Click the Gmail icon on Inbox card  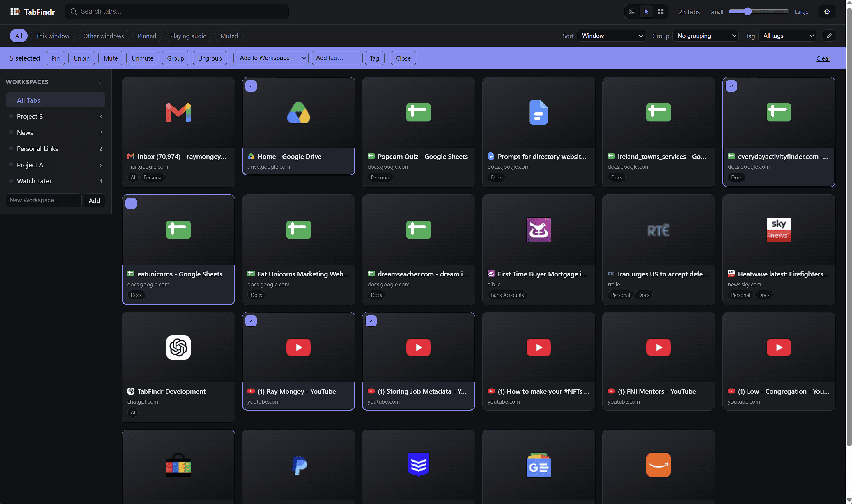(178, 112)
